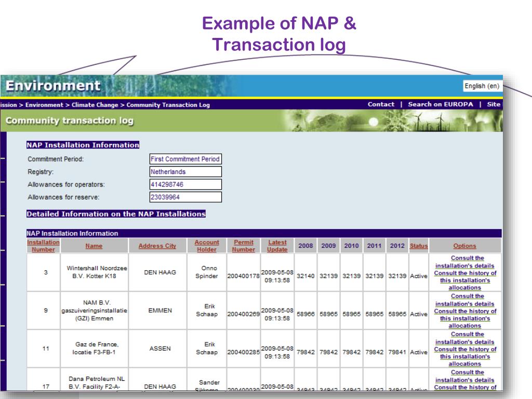Select permit number 200400269
Viewport: 532px width, 399px height.
[x=243, y=314]
